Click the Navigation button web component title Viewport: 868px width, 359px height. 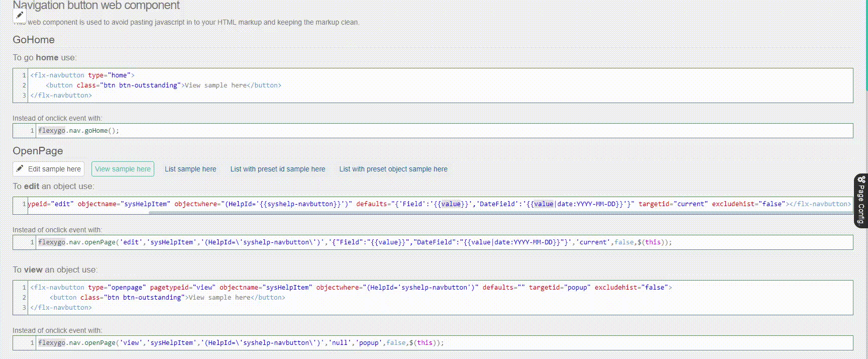click(x=96, y=6)
